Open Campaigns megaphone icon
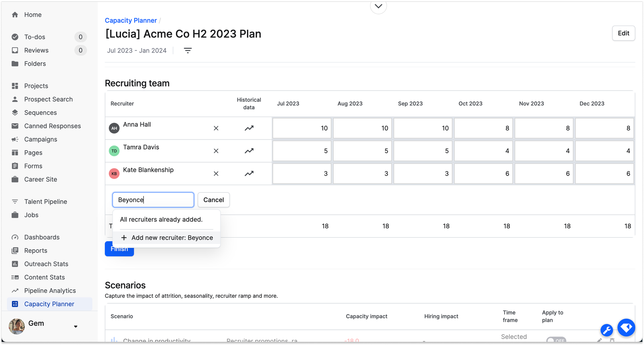The image size is (644, 345). 15,139
